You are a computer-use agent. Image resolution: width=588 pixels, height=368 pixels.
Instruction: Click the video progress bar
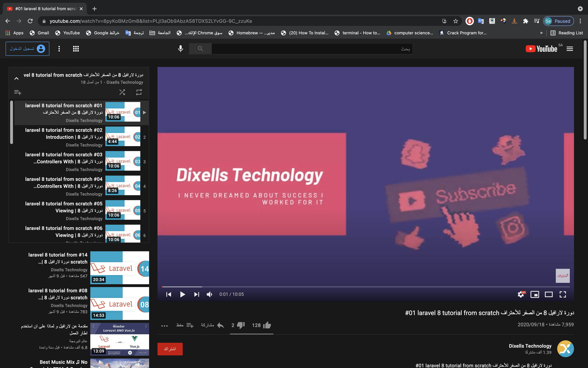[x=366, y=287]
